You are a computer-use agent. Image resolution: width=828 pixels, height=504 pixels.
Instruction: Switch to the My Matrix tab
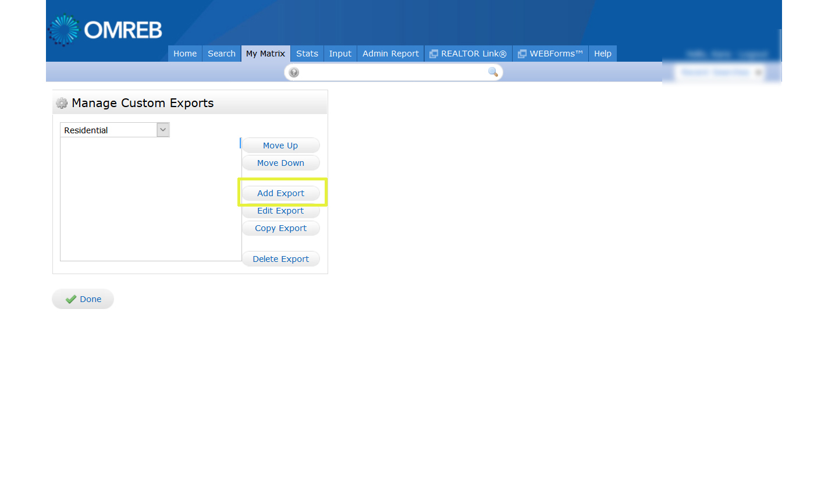(x=265, y=54)
